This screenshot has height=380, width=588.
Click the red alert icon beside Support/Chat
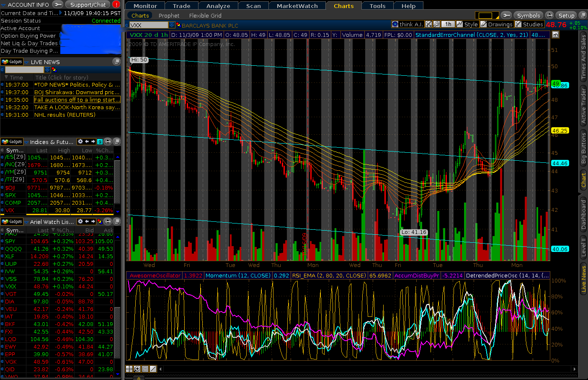pos(116,5)
